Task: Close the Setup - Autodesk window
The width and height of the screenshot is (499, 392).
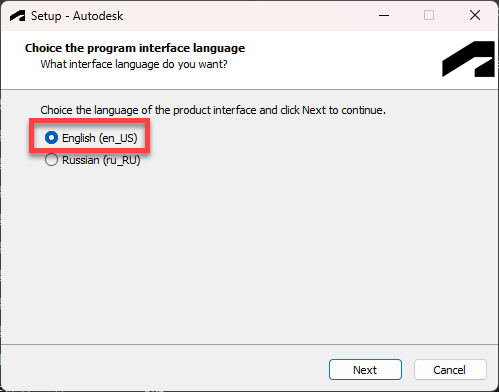Action: tap(475, 15)
